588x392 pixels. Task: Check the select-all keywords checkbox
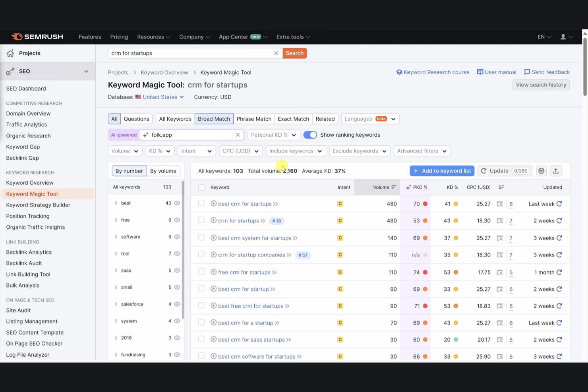pos(201,187)
